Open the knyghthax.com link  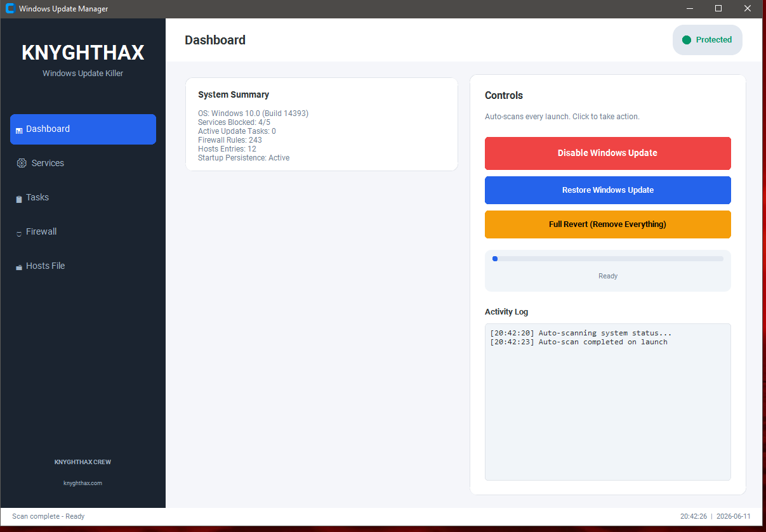pyautogui.click(x=83, y=483)
